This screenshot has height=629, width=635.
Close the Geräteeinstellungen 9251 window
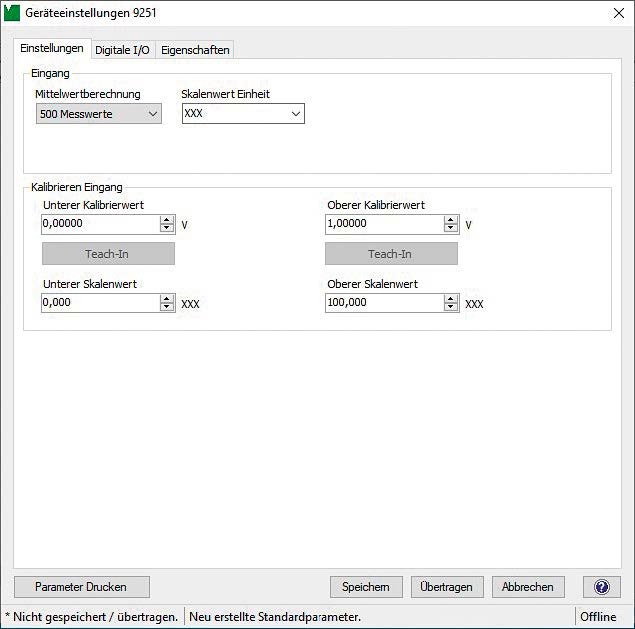pyautogui.click(x=617, y=13)
